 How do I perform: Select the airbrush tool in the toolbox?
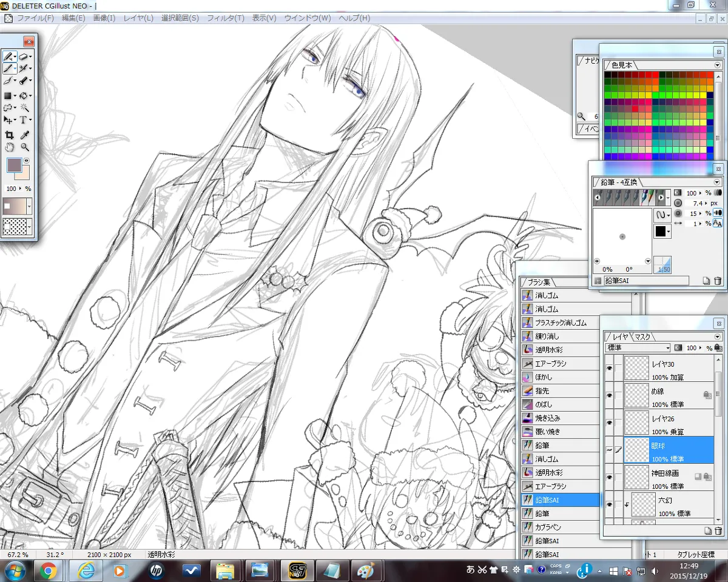[24, 69]
